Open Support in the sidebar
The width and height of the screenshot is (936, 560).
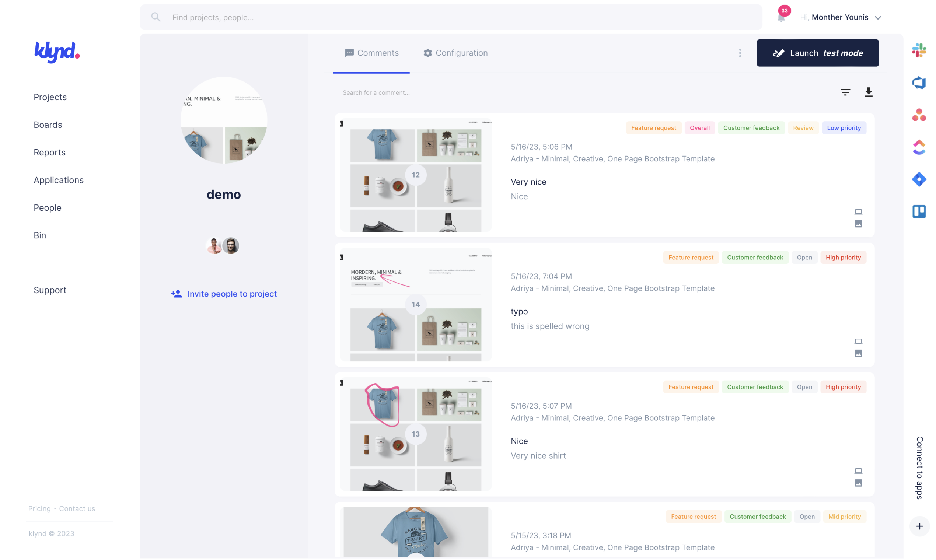point(50,290)
